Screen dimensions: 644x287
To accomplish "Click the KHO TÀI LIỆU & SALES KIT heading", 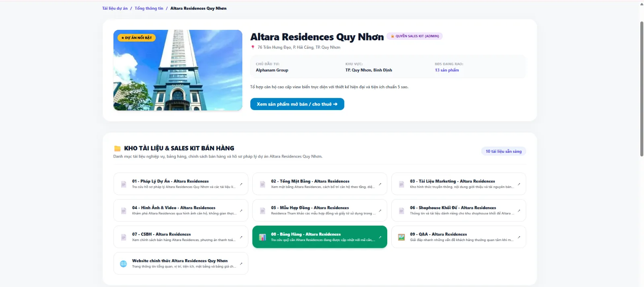I will click(x=179, y=148).
